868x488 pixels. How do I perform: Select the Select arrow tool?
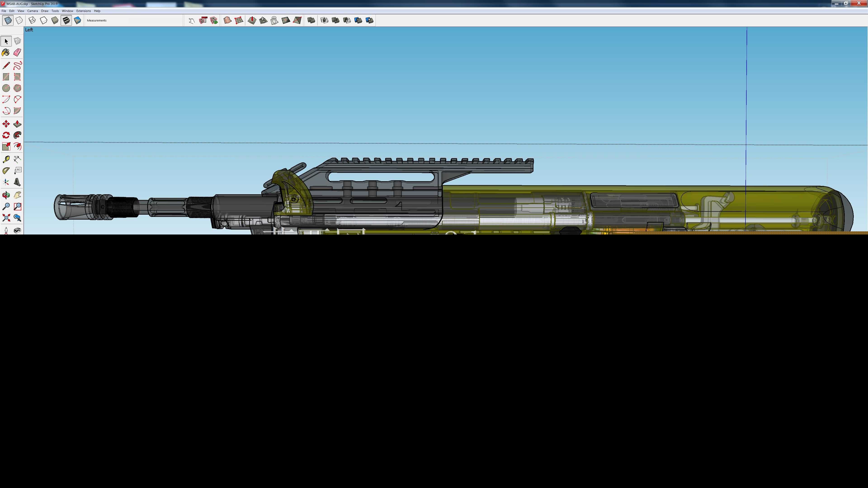tap(6, 41)
